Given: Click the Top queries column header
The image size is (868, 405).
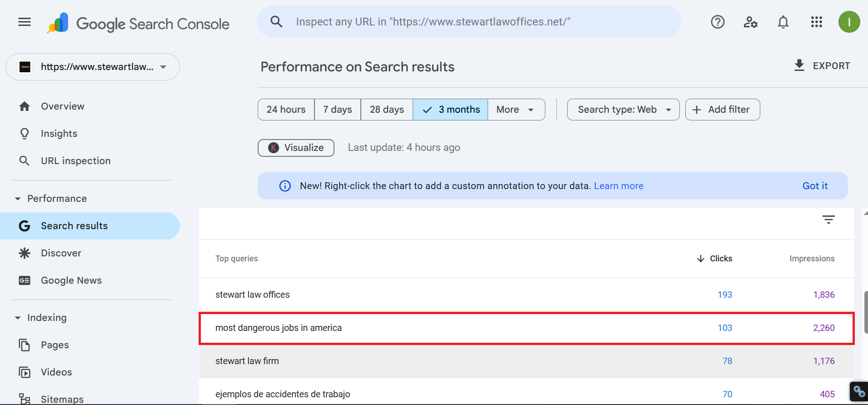Looking at the screenshot, I should (x=236, y=259).
